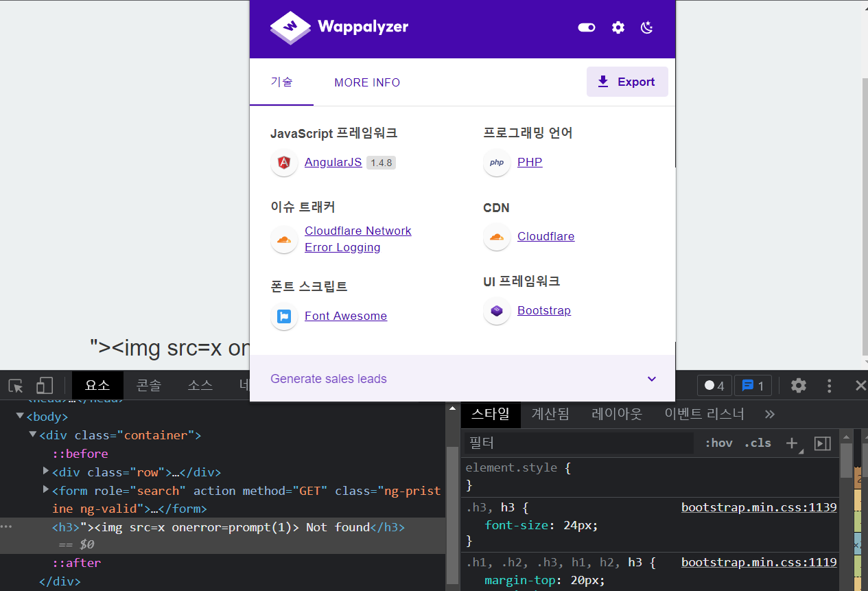
Task: Expand the form search node
Action: click(46, 489)
